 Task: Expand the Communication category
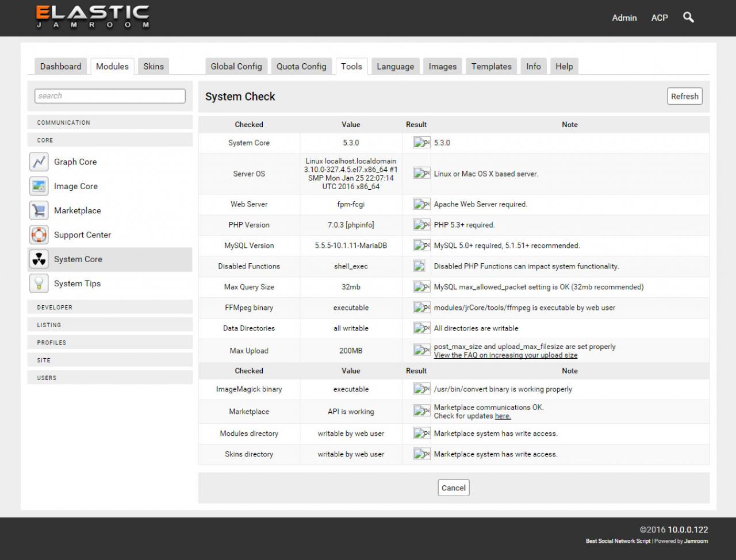(63, 122)
